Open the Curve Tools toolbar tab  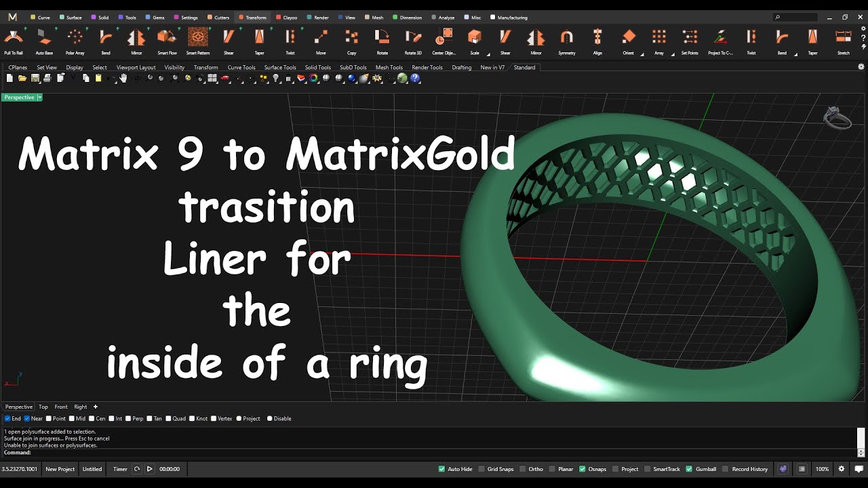click(x=241, y=68)
